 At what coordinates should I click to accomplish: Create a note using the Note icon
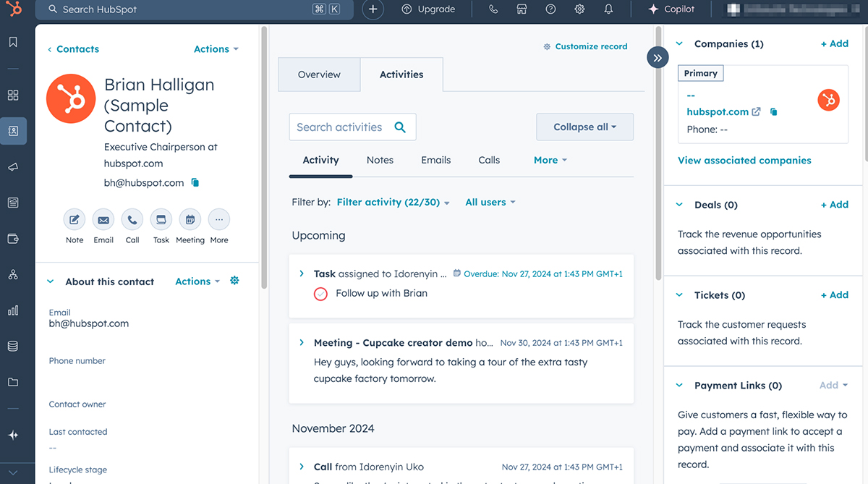74,219
